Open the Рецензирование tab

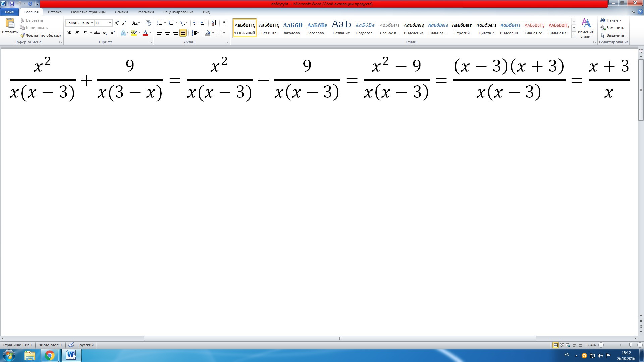coord(178,12)
